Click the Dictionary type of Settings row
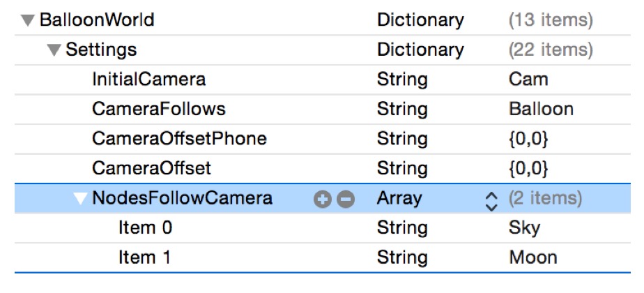This screenshot has width=644, height=293. [x=420, y=50]
